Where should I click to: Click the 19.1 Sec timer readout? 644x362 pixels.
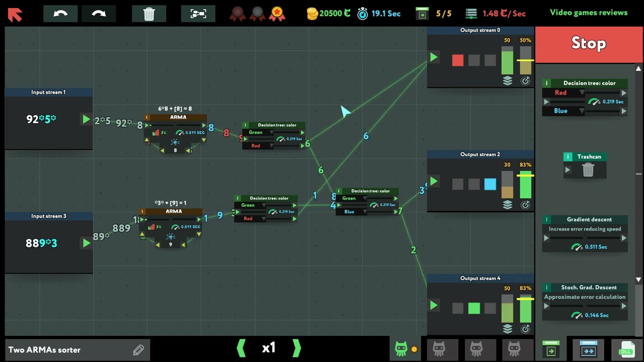379,14
